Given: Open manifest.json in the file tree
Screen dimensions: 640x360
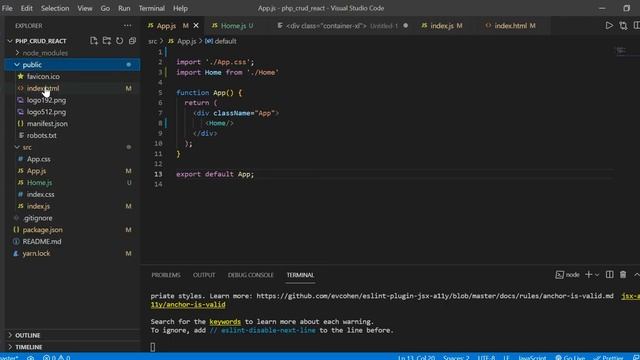Looking at the screenshot, I should [47, 124].
